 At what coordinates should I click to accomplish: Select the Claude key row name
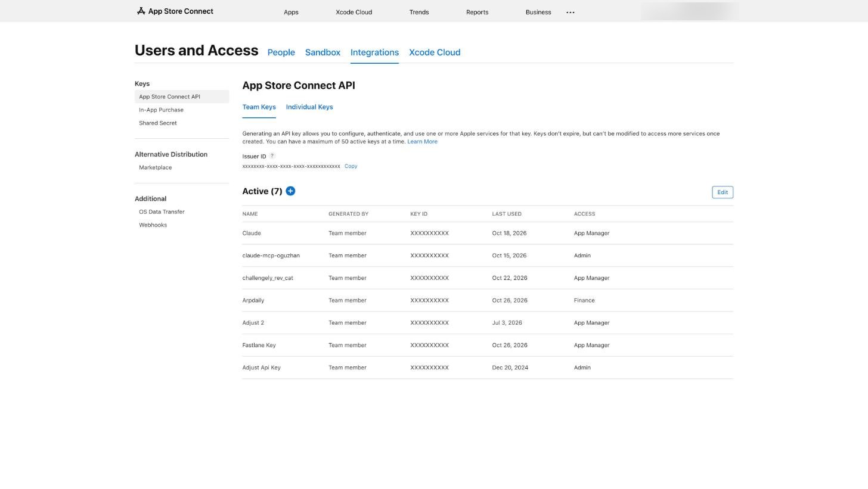(x=252, y=233)
